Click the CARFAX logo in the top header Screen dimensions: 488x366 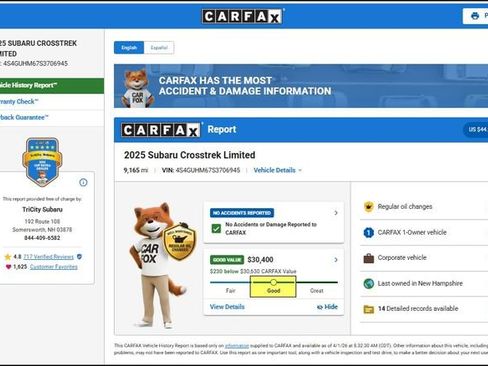point(242,16)
